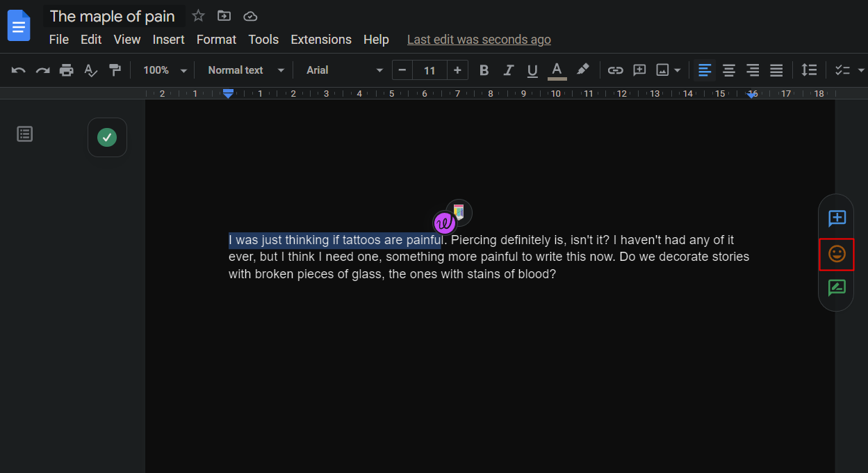Move document to a folder

coord(224,15)
